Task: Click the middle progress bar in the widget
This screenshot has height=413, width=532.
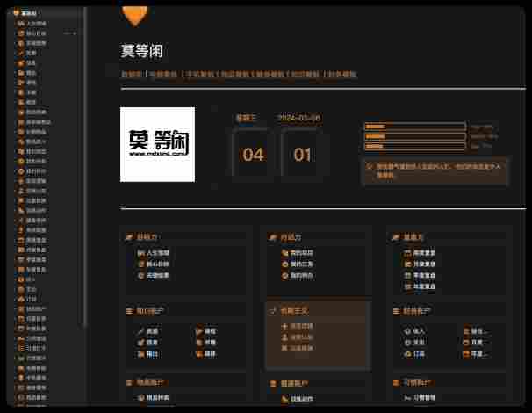Action: [414, 136]
